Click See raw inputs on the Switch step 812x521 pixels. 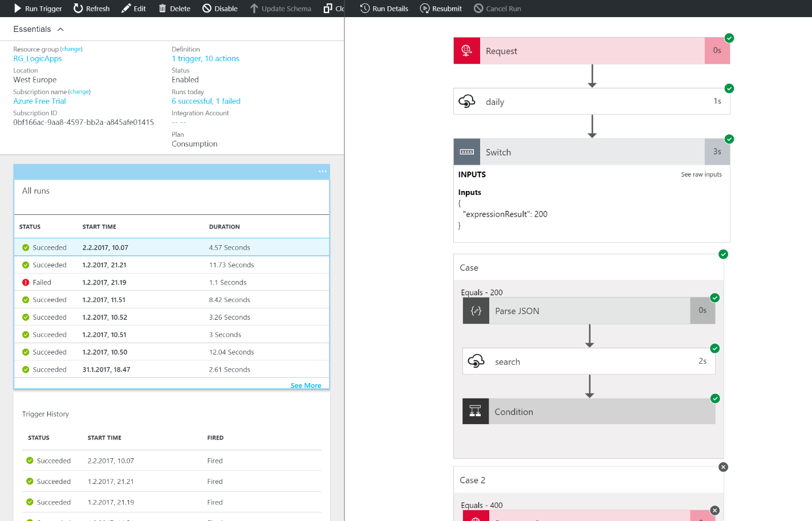click(701, 174)
